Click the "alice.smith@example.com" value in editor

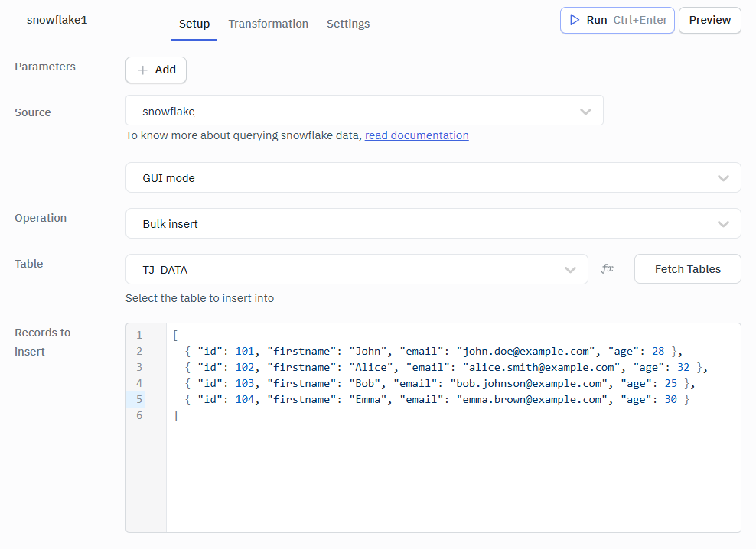(x=542, y=367)
